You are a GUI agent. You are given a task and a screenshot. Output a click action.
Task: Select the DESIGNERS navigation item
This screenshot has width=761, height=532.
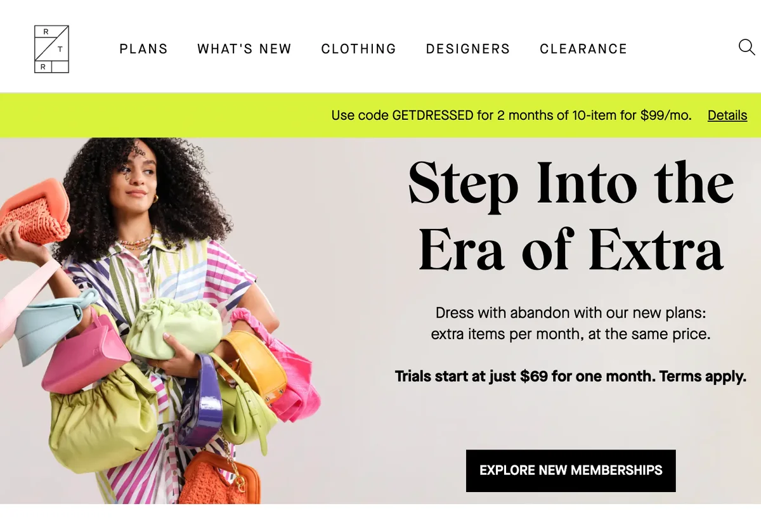(x=468, y=49)
